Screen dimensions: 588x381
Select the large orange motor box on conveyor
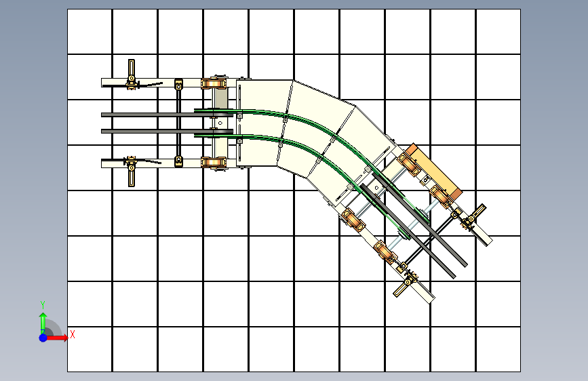click(x=434, y=171)
